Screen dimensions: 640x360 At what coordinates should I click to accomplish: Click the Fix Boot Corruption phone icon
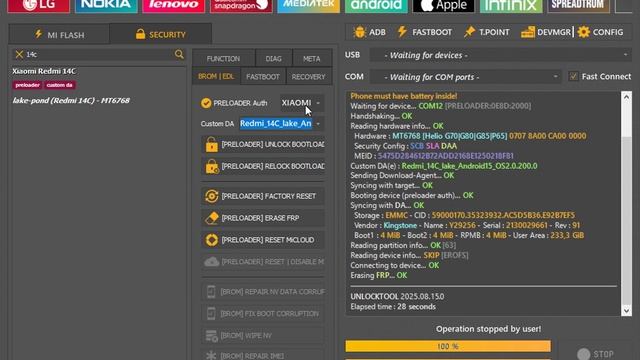pyautogui.click(x=211, y=313)
